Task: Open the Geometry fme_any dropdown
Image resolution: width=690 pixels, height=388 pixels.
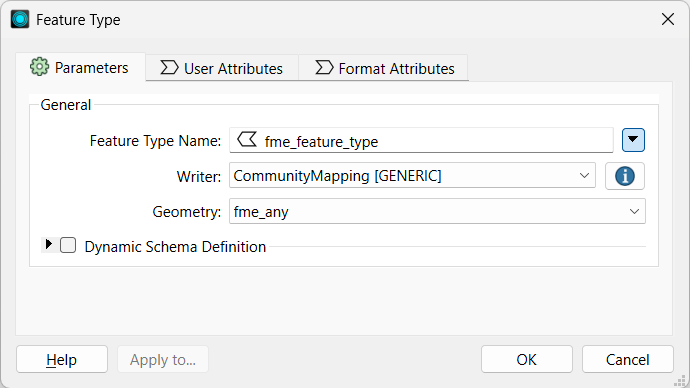Action: point(437,212)
